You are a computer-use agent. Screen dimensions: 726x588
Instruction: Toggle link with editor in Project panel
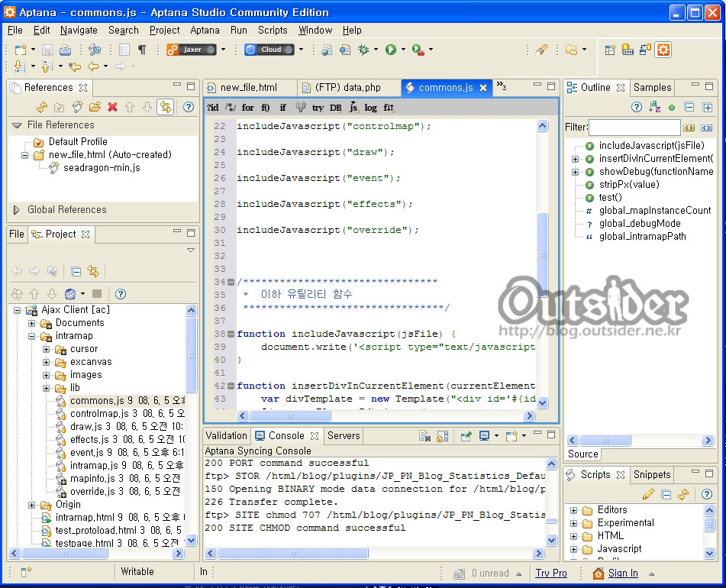click(93, 271)
